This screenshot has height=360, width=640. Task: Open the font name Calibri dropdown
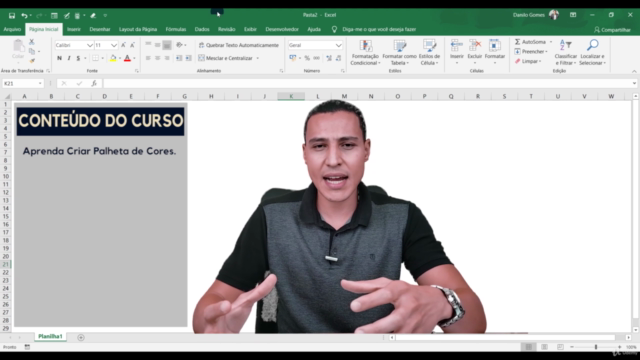(x=90, y=45)
